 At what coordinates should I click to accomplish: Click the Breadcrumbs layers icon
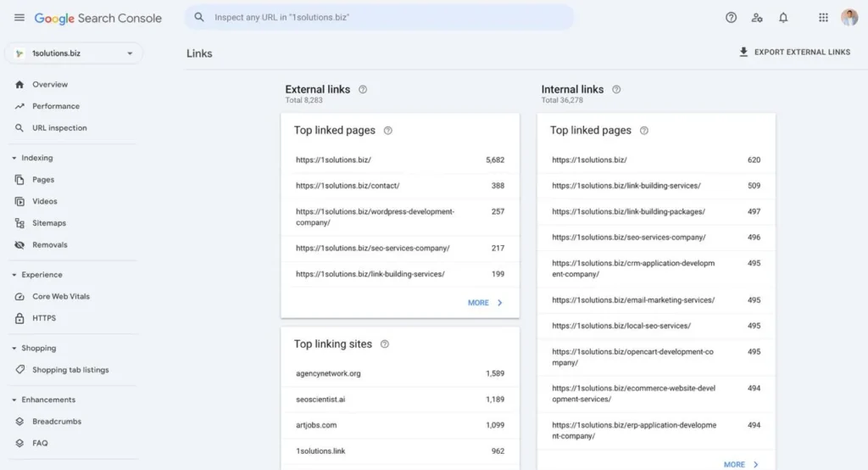19,422
